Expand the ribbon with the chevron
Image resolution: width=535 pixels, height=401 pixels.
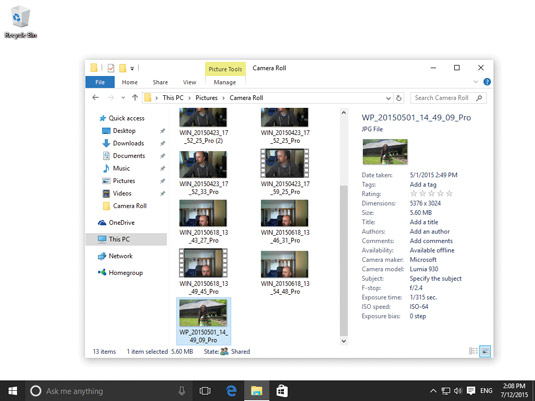pyautogui.click(x=476, y=82)
